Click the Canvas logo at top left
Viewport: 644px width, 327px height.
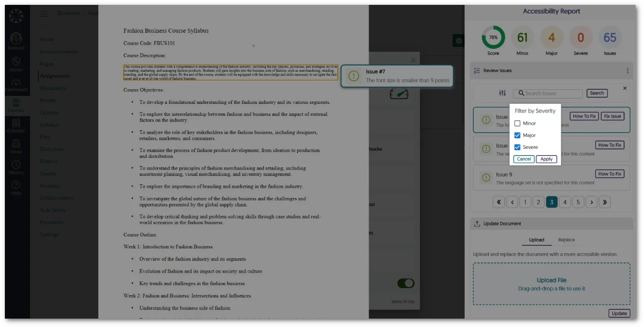click(16, 15)
